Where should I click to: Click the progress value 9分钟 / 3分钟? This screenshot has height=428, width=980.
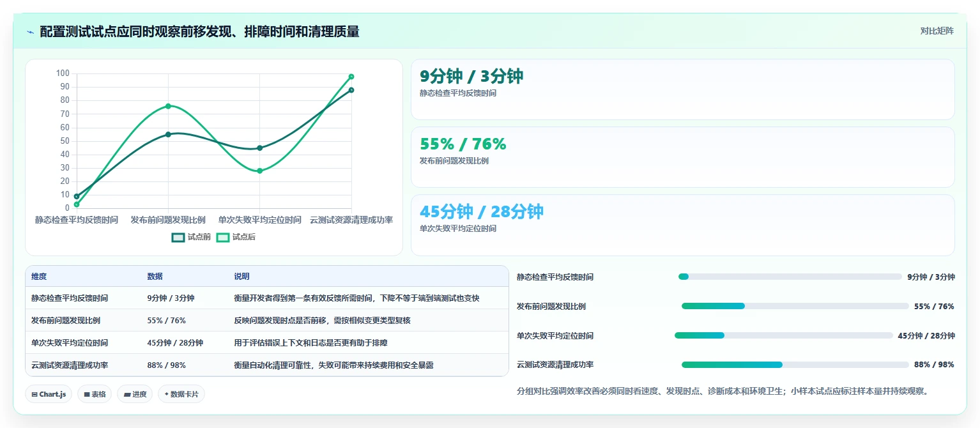point(931,277)
